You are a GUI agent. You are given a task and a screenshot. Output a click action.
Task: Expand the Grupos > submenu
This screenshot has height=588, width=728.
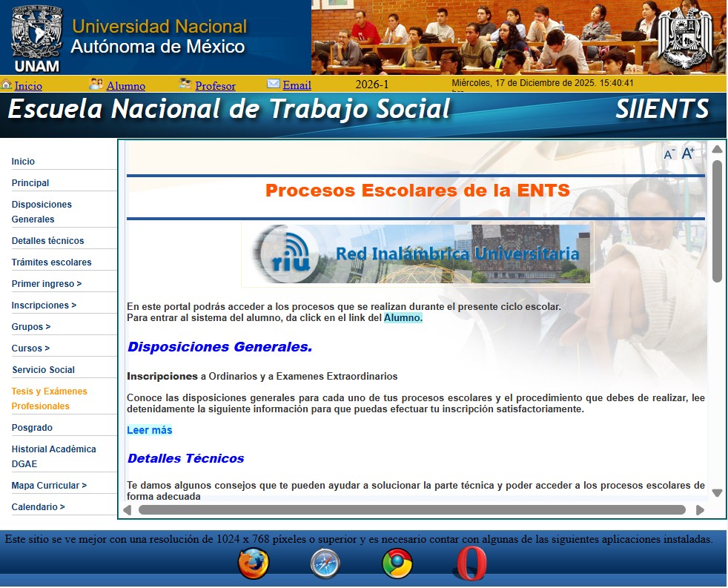tap(31, 326)
